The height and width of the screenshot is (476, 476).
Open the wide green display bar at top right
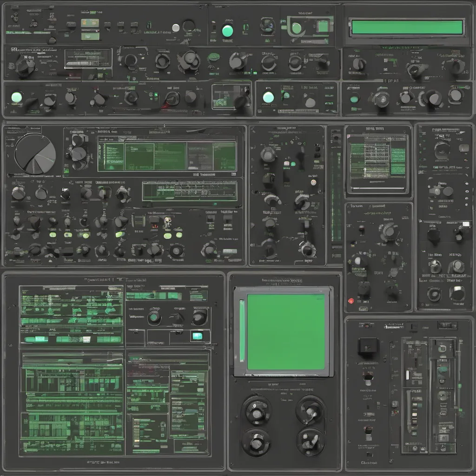pos(407,27)
